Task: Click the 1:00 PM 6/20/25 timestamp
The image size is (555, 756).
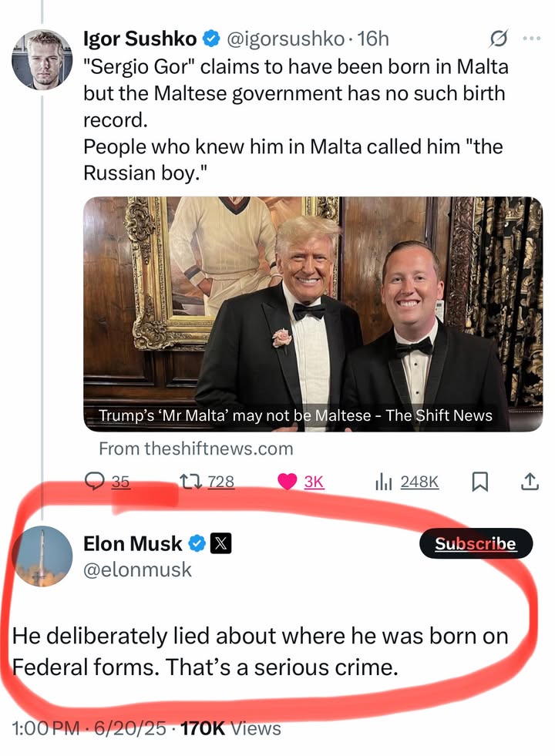Action: 91,728
